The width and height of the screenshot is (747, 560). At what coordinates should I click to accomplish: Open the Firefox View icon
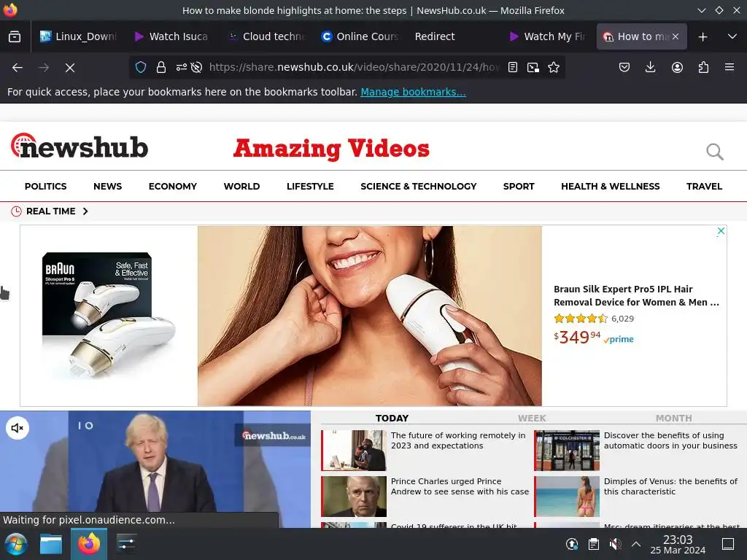15,36
